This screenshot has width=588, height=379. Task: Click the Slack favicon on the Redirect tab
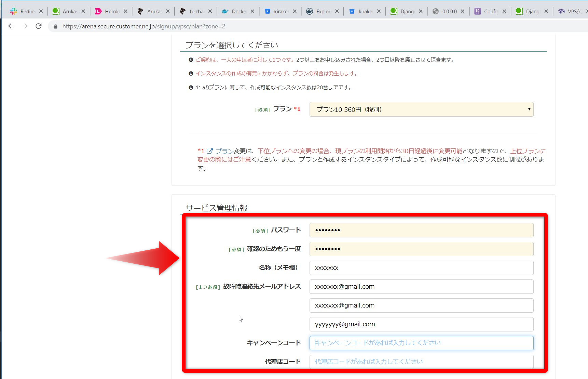[13, 11]
